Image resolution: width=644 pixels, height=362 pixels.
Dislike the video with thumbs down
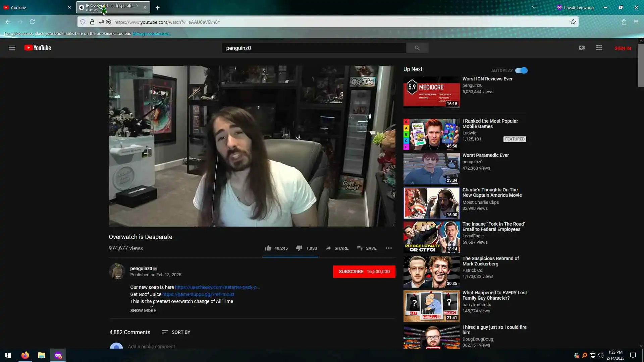pos(299,248)
